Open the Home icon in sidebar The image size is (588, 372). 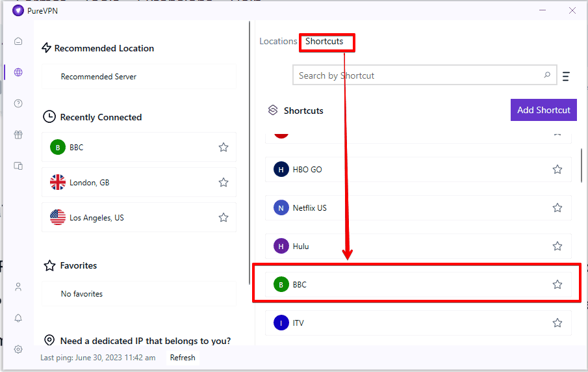coord(18,41)
